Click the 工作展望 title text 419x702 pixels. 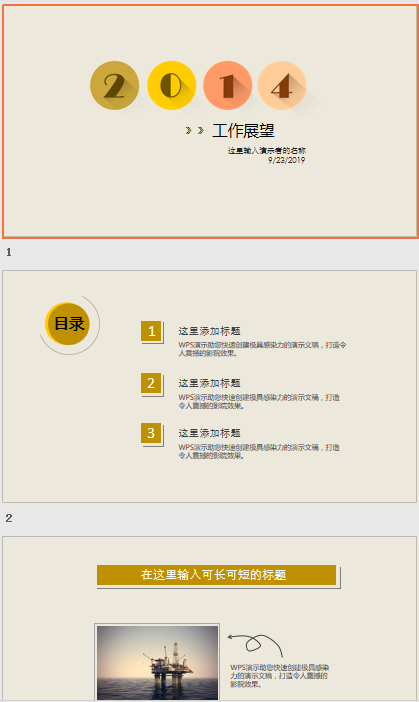[x=243, y=131]
